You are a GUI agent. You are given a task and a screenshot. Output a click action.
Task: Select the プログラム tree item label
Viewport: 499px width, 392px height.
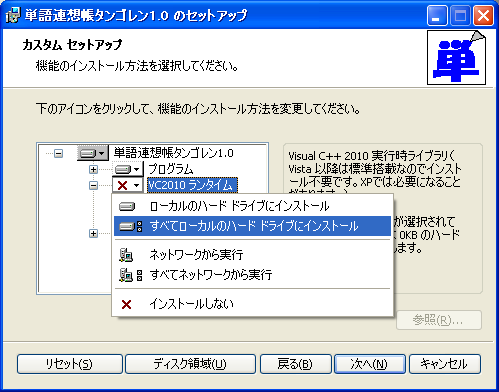point(170,169)
